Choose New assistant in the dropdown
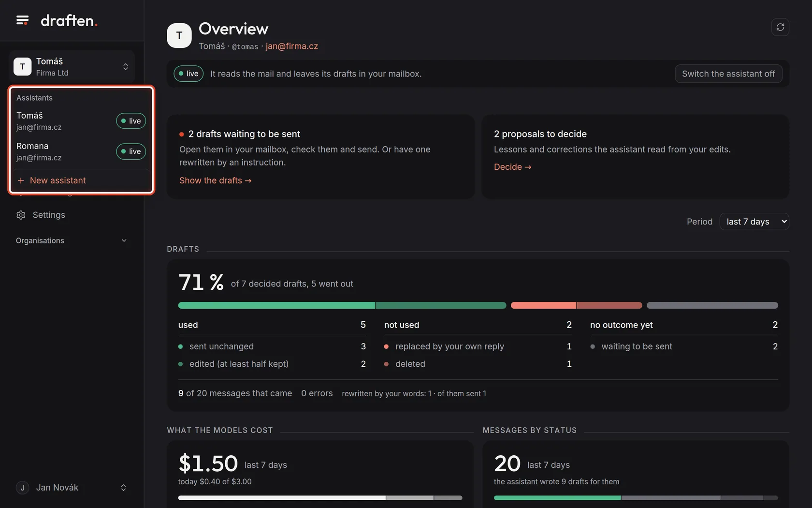The width and height of the screenshot is (812, 508). pyautogui.click(x=81, y=180)
